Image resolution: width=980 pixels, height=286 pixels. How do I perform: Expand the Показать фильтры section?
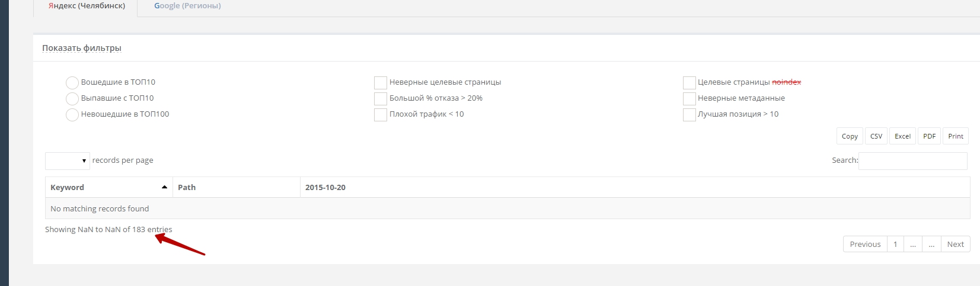pos(82,48)
